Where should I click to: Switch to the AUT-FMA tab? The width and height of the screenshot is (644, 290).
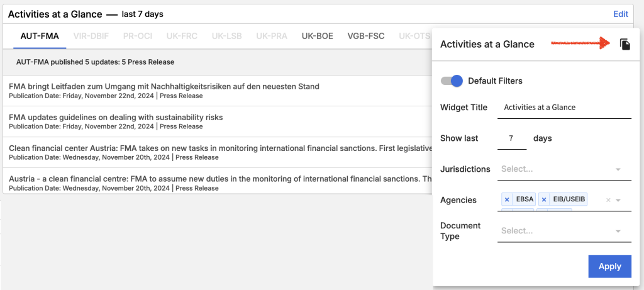[40, 36]
